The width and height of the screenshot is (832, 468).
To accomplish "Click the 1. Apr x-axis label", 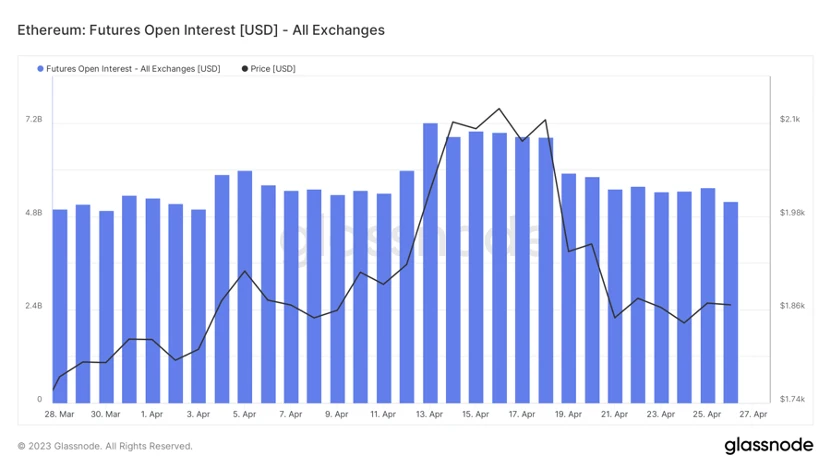I will [152, 414].
